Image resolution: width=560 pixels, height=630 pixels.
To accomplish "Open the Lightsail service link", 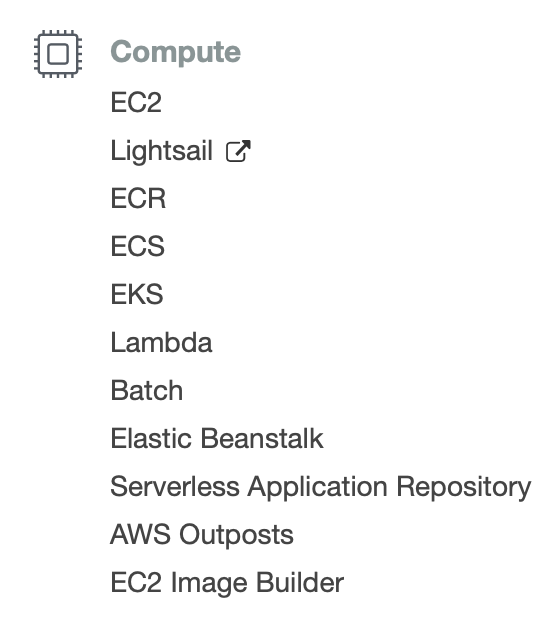I will 161,151.
